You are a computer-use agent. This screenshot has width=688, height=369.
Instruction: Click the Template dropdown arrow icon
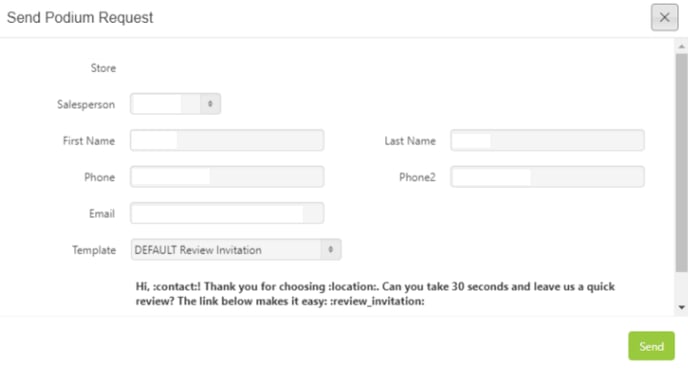point(330,250)
